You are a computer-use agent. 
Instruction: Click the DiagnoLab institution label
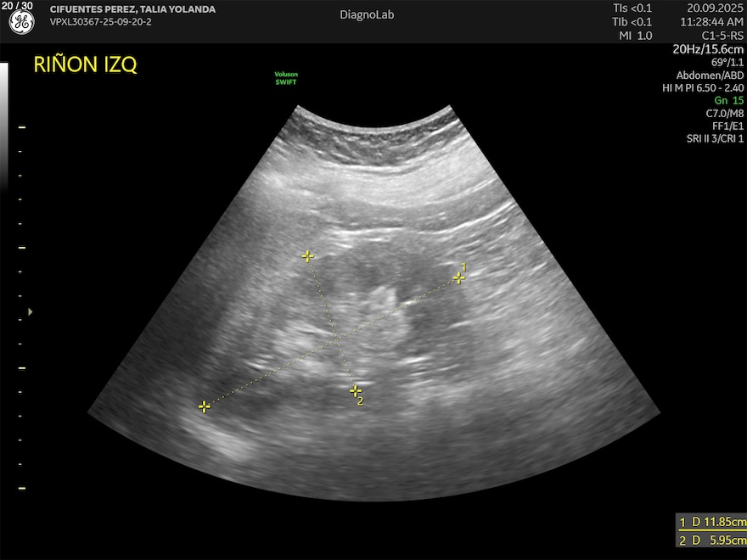367,14
